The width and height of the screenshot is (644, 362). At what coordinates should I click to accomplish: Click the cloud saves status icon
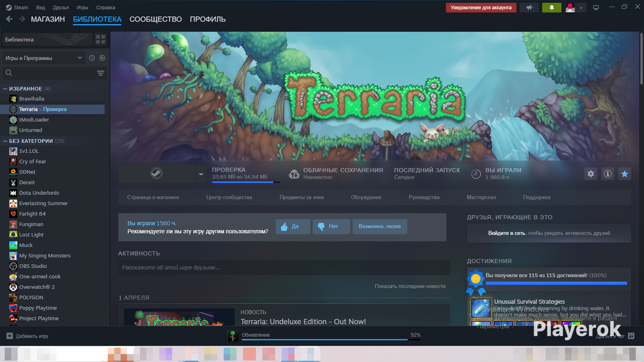294,174
